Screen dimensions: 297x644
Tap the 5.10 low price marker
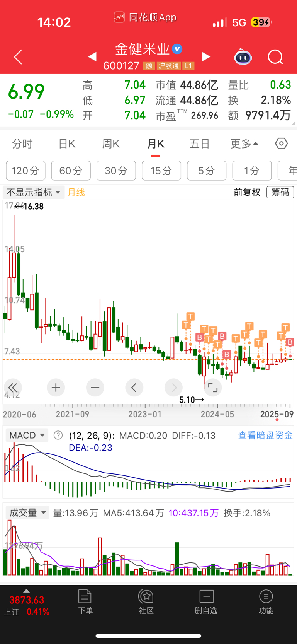click(x=192, y=400)
